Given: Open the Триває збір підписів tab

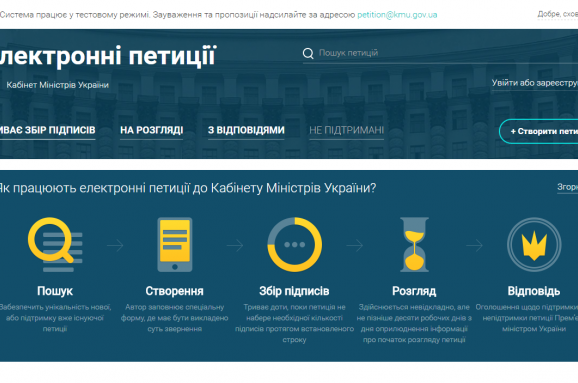Looking at the screenshot, I should pos(48,130).
